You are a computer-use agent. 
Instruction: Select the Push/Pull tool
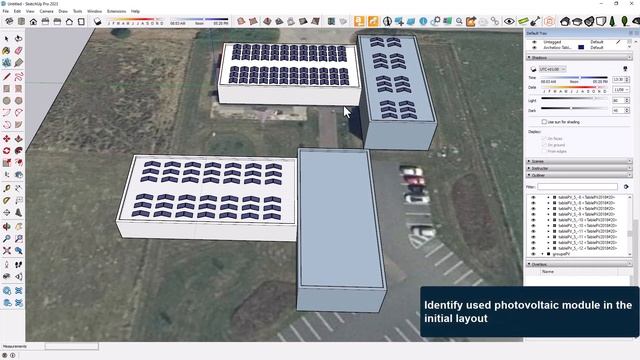(x=18, y=139)
